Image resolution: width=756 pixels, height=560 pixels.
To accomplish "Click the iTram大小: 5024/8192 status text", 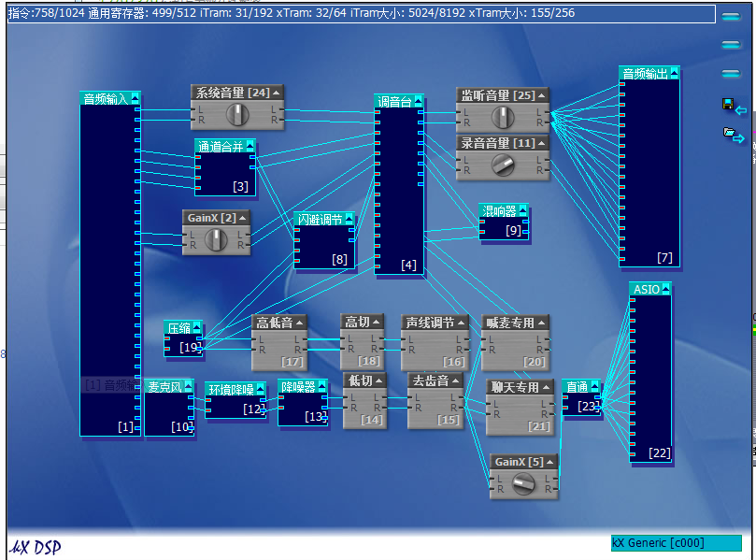I will [407, 13].
